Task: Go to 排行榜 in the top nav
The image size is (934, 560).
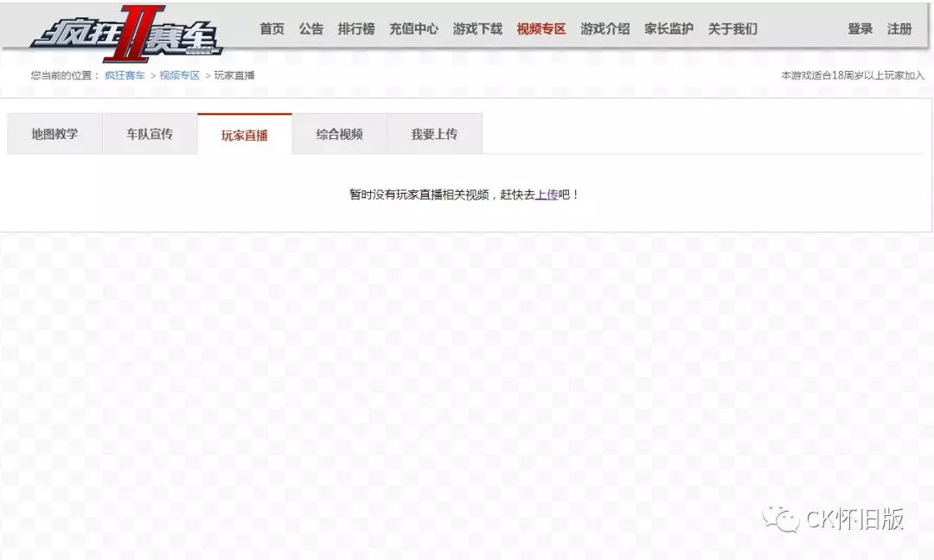Action: [x=356, y=29]
